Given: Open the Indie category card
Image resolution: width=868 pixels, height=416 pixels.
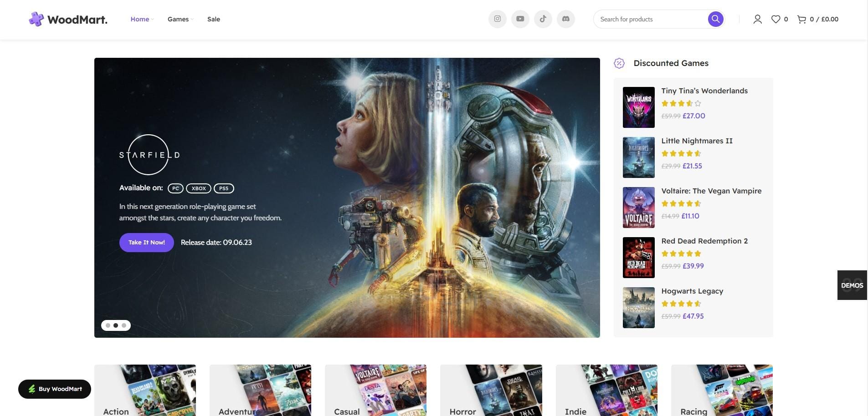Looking at the screenshot, I should pyautogui.click(x=606, y=390).
